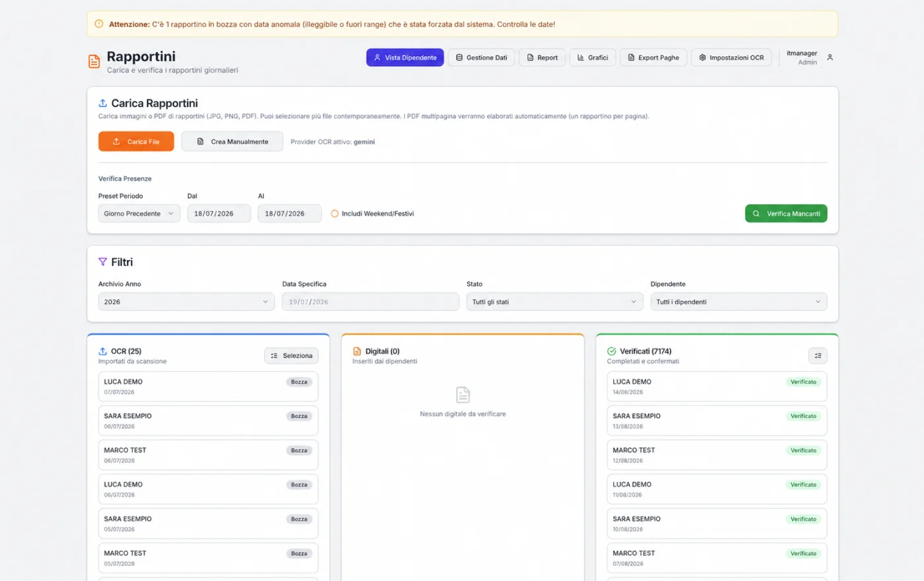Screen dimensions: 924x581
Task: Click the empty-state document icon in the Digitali column
Action: pyautogui.click(x=463, y=395)
